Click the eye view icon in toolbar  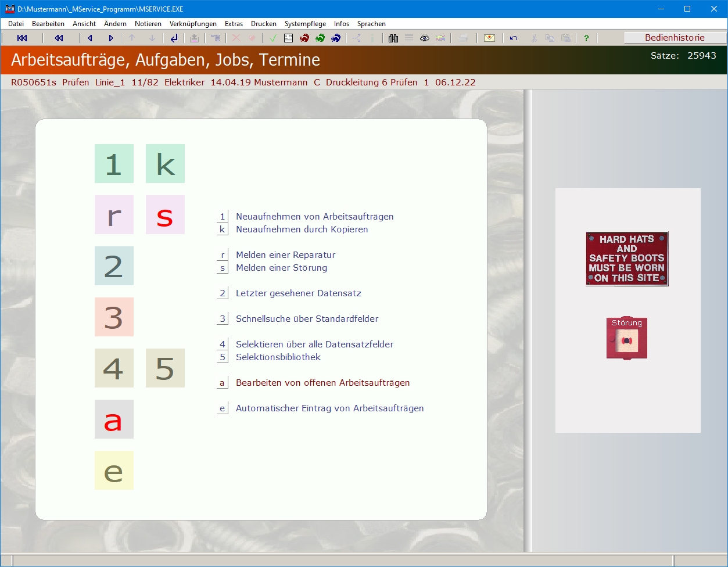click(425, 38)
